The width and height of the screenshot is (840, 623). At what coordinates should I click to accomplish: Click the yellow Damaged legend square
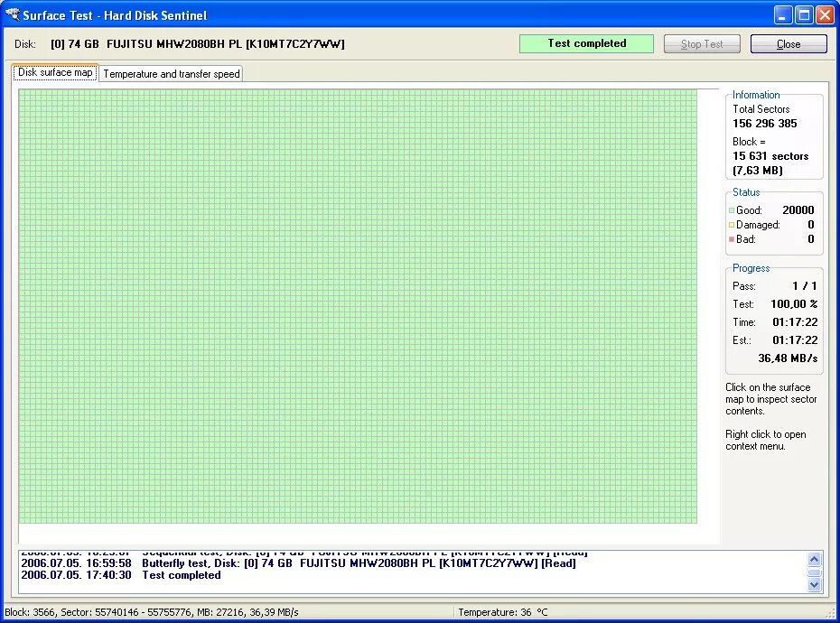pos(733,224)
